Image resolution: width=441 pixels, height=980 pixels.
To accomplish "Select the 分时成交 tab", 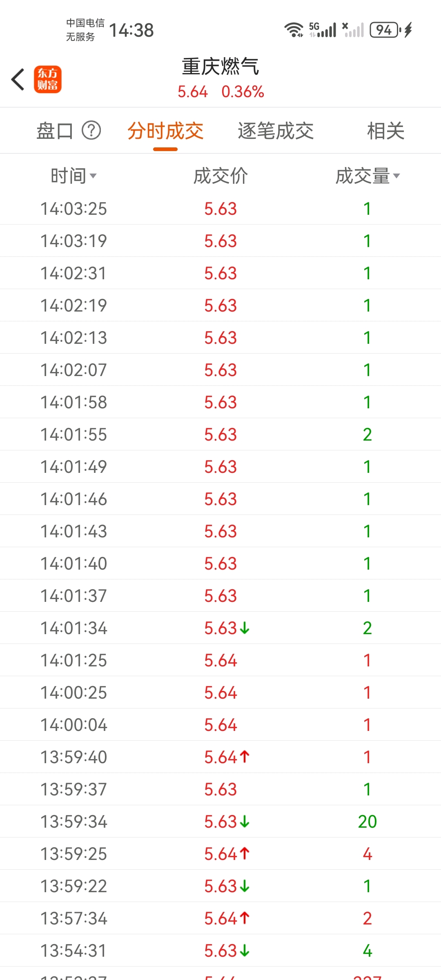I will pyautogui.click(x=165, y=131).
